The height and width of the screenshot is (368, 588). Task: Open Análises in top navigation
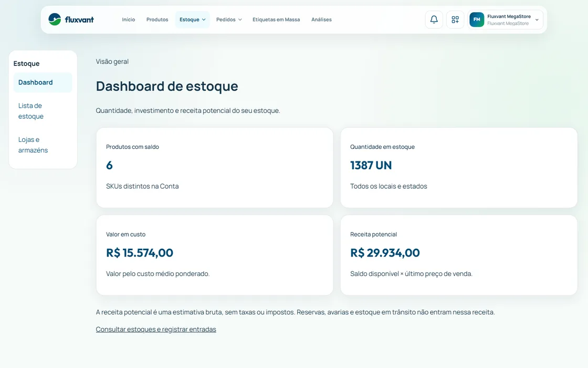click(321, 19)
